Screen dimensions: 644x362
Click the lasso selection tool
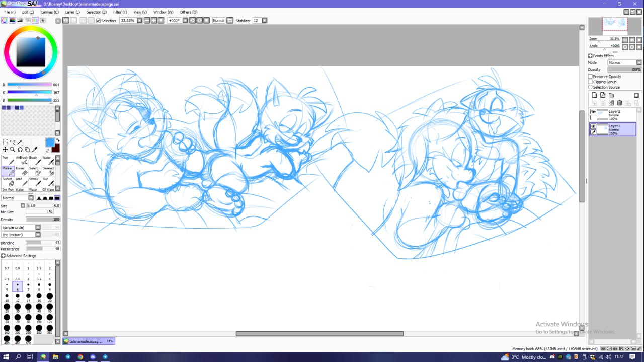(13, 142)
